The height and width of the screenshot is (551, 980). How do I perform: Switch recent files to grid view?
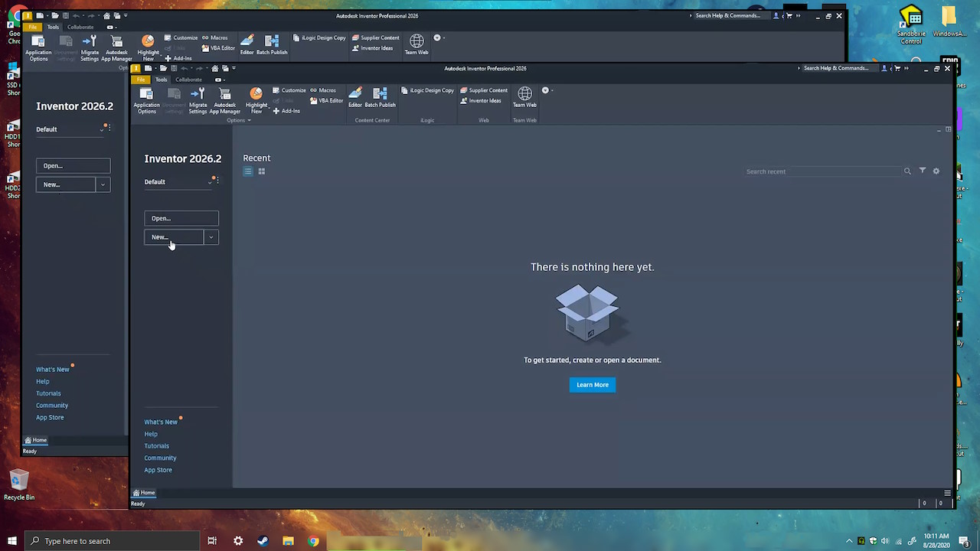(x=261, y=171)
